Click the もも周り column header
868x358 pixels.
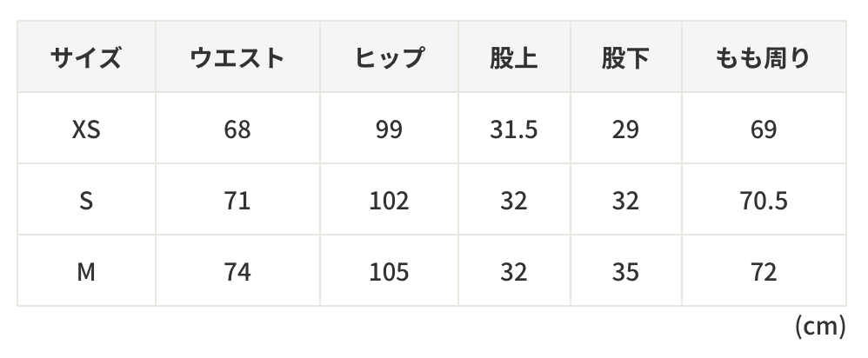[x=763, y=59]
